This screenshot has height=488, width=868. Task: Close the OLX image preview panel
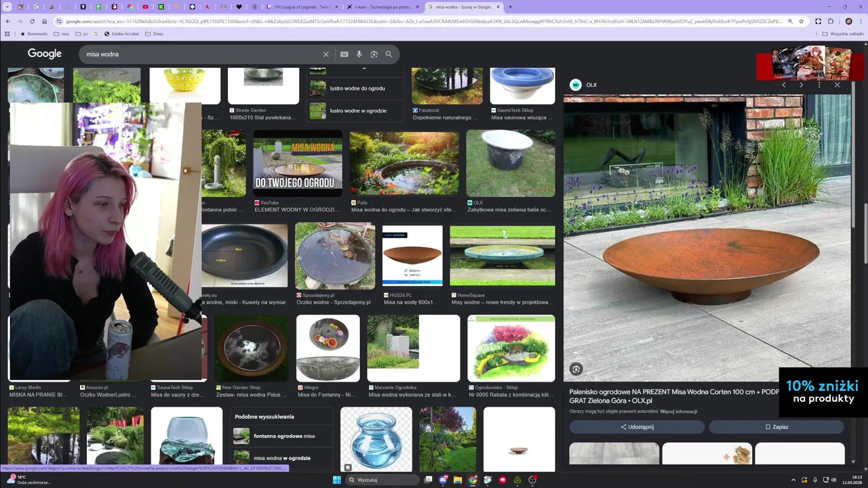(837, 85)
